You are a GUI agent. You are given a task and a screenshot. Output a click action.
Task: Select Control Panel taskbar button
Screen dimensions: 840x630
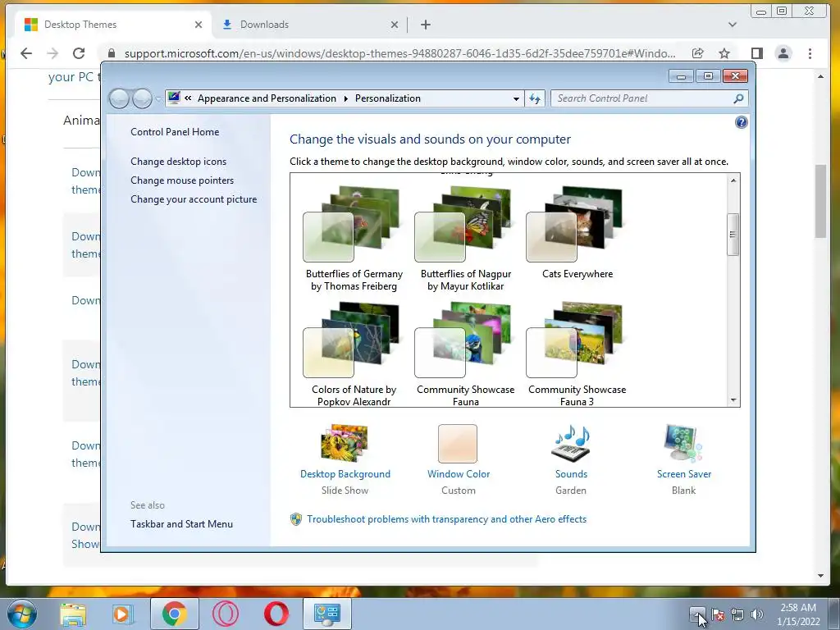coord(327,614)
